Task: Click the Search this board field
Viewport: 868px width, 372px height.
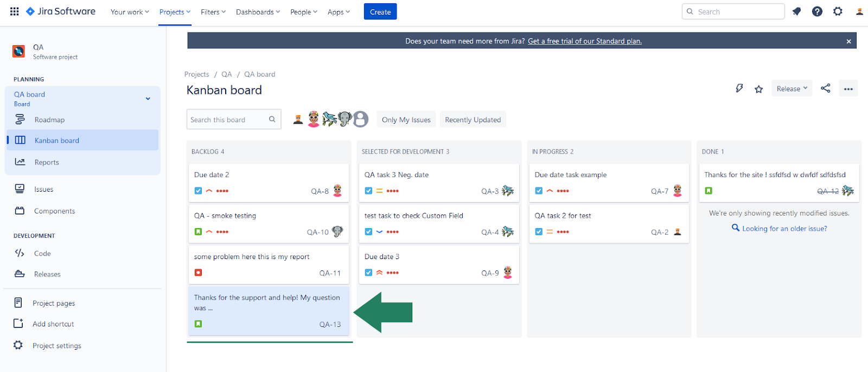Action: tap(228, 120)
